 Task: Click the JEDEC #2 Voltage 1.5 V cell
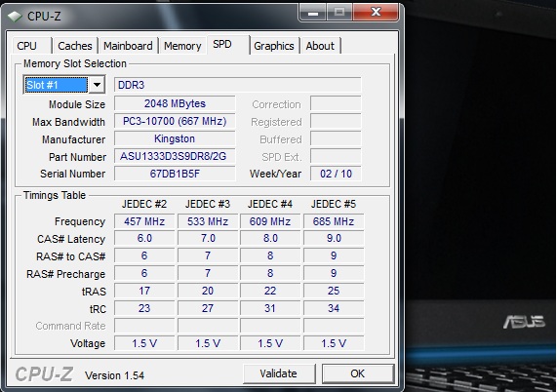tap(144, 343)
